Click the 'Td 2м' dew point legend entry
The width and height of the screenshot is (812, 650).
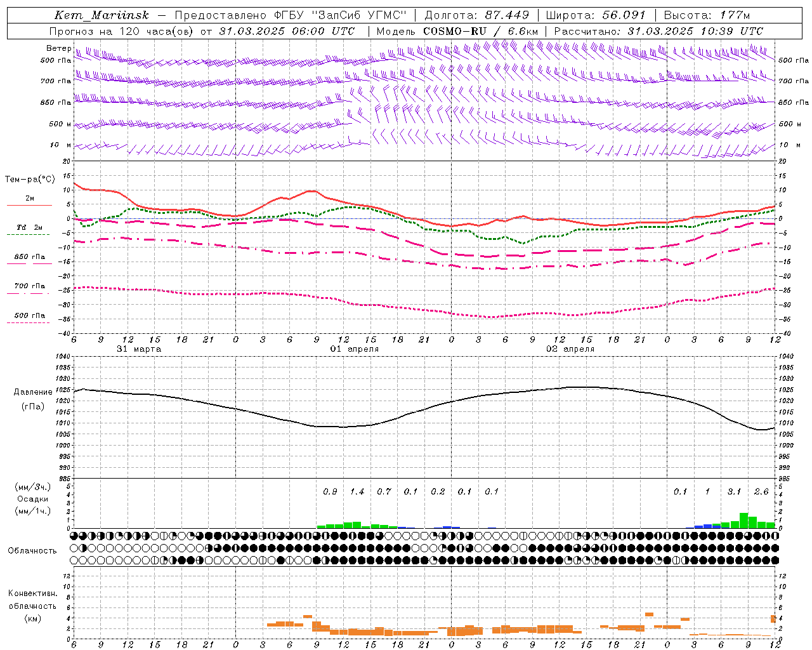(x=29, y=227)
